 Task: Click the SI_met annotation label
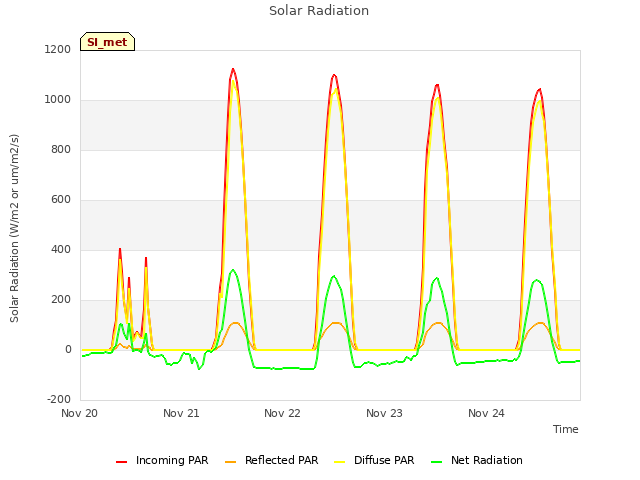107,42
